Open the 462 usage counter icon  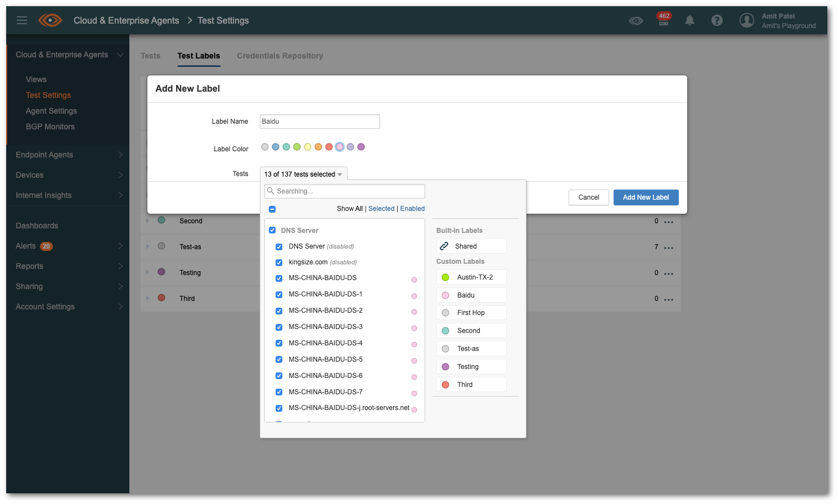[x=664, y=19]
